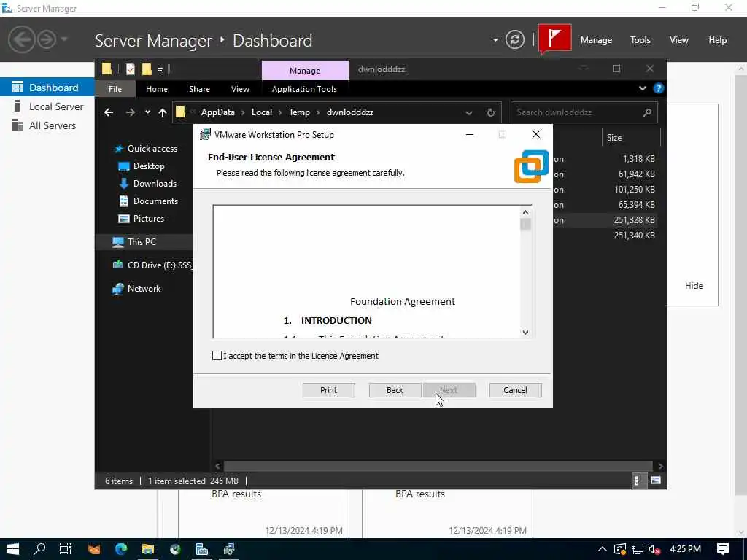Open the File tab in File Explorer
Image resolution: width=747 pixels, height=560 pixels.
tap(115, 89)
